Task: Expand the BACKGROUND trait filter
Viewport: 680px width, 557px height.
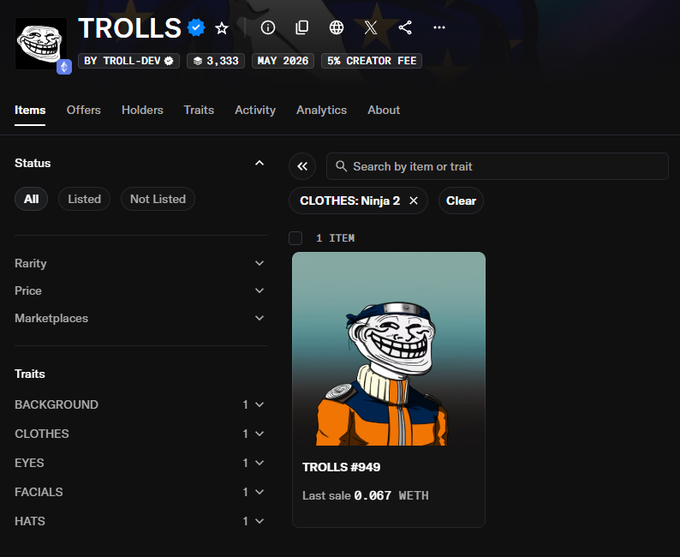Action: tap(141, 405)
